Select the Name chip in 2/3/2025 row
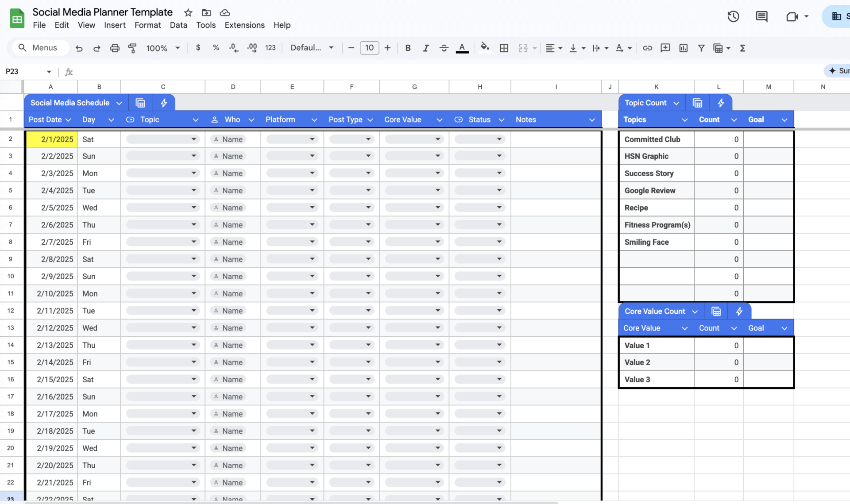Image resolution: width=850 pixels, height=504 pixels. click(x=228, y=173)
